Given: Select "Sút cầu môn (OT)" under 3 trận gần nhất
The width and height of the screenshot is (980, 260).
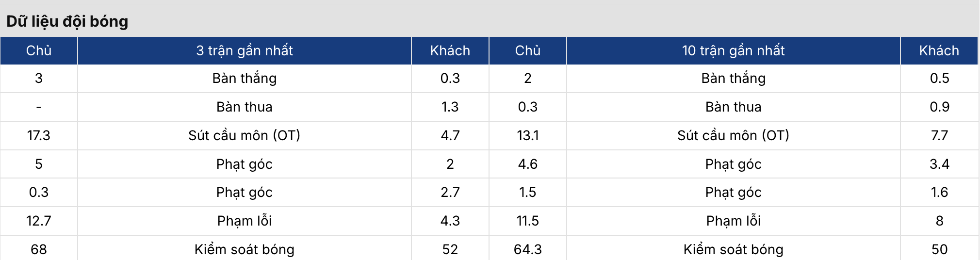Looking at the screenshot, I should point(244,135).
